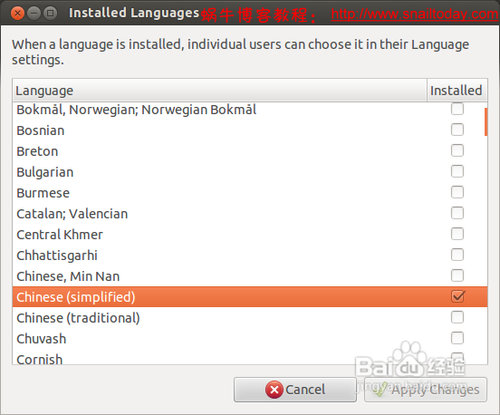The width and height of the screenshot is (500, 415).
Task: Select the Chinese (traditional) row
Action: pos(250,318)
